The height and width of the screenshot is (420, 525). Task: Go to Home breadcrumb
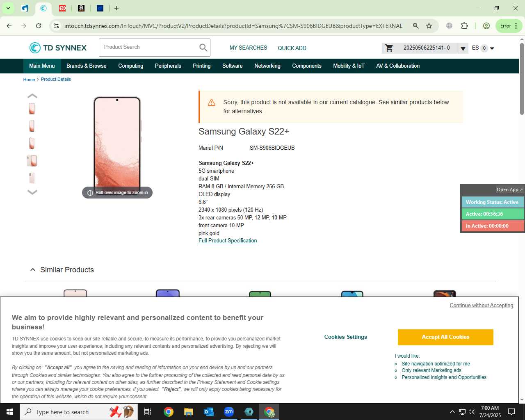point(29,80)
